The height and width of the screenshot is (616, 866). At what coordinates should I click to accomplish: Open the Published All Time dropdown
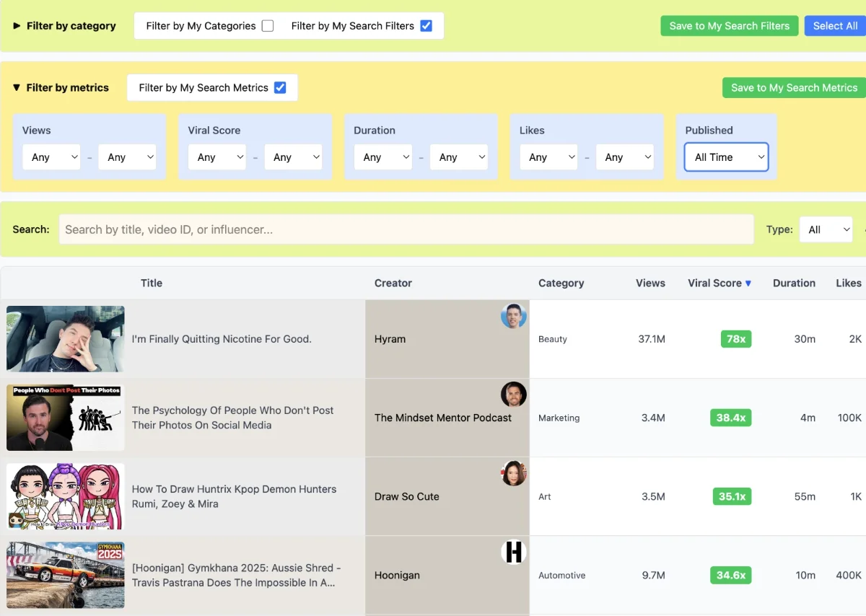[x=726, y=157]
